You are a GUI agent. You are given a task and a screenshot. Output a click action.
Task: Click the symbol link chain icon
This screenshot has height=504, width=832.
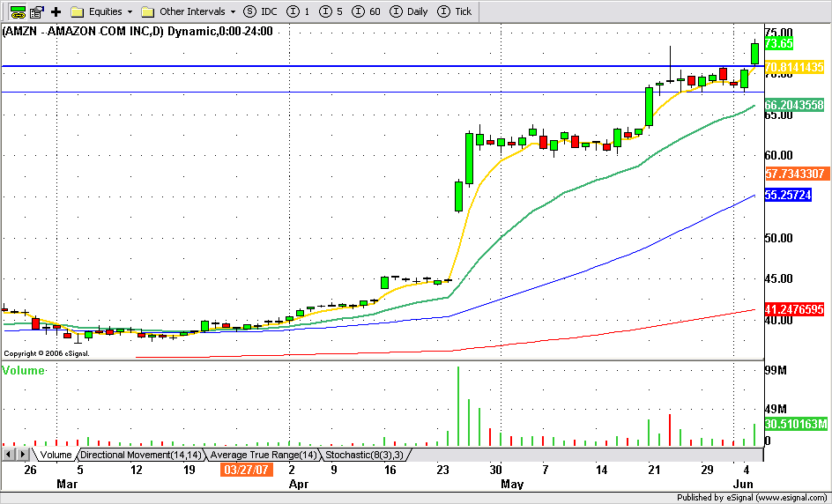[18, 11]
